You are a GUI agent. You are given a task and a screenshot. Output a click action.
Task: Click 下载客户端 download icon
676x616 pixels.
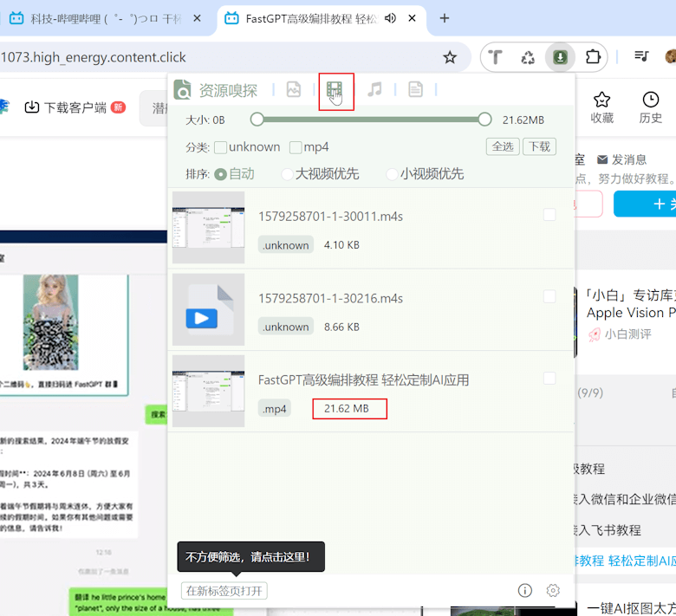[x=32, y=107]
